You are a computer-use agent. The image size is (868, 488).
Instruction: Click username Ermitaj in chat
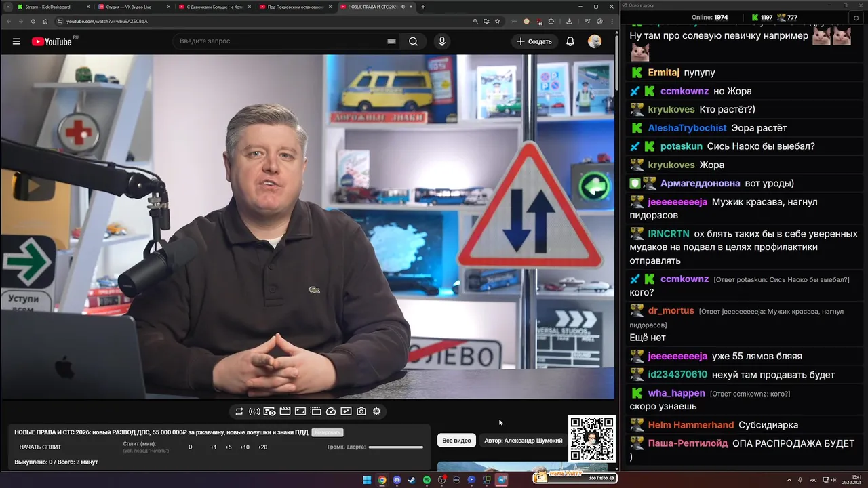tap(663, 73)
